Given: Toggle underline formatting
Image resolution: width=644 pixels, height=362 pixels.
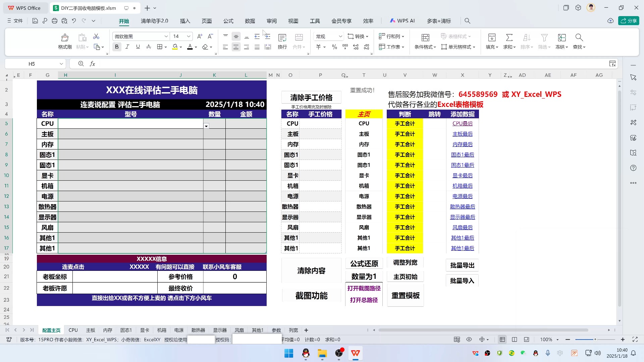Looking at the screenshot, I should [138, 47].
